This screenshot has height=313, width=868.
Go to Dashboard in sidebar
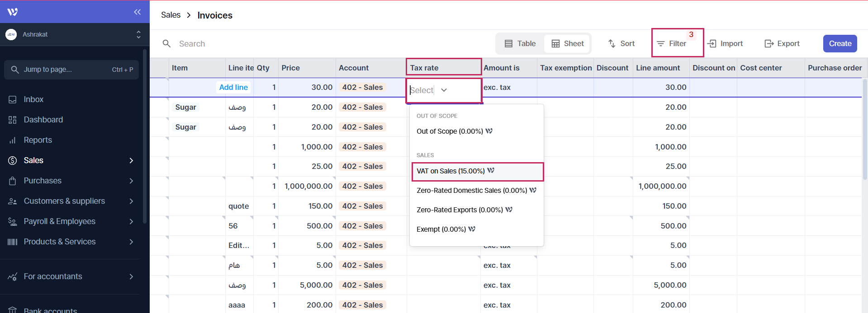tap(43, 120)
